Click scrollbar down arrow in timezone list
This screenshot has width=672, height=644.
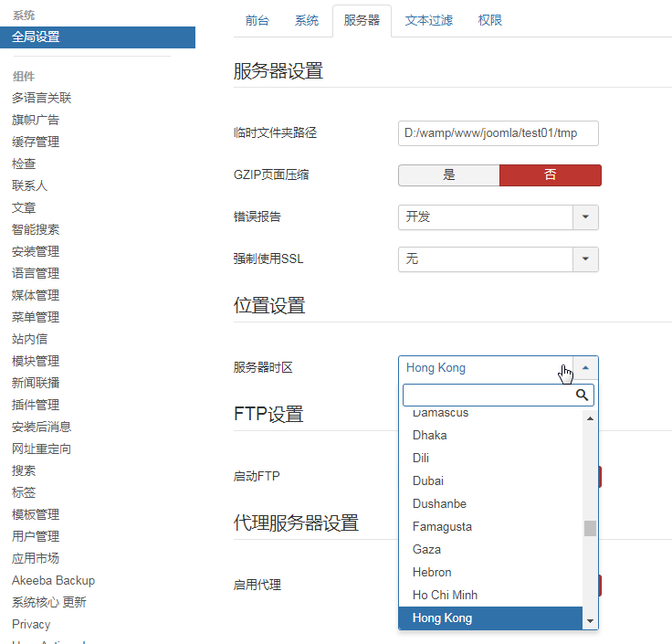click(x=590, y=621)
